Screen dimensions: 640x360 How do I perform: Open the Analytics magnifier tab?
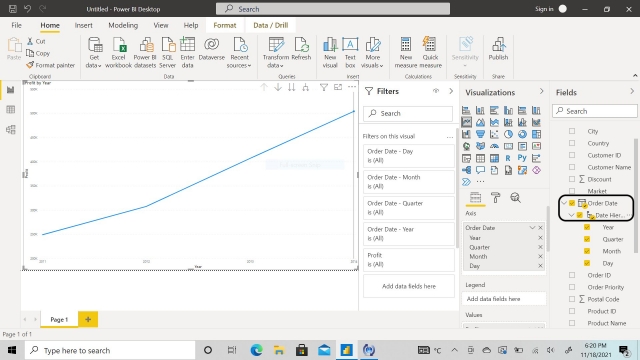point(516,198)
